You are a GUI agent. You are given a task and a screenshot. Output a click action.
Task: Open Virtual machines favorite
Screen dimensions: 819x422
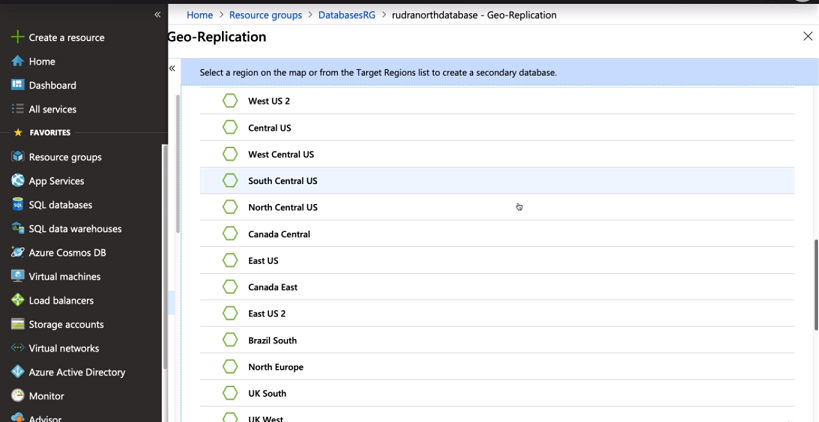click(x=65, y=276)
